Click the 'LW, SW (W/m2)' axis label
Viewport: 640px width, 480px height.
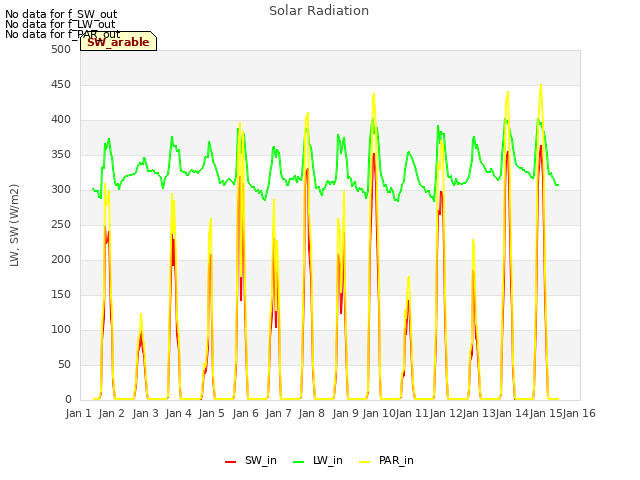[14, 225]
